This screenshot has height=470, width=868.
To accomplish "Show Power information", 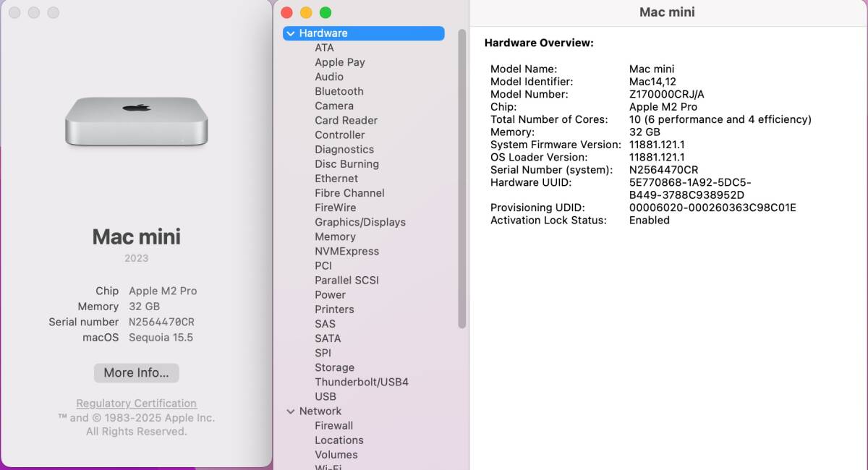I will [x=331, y=294].
